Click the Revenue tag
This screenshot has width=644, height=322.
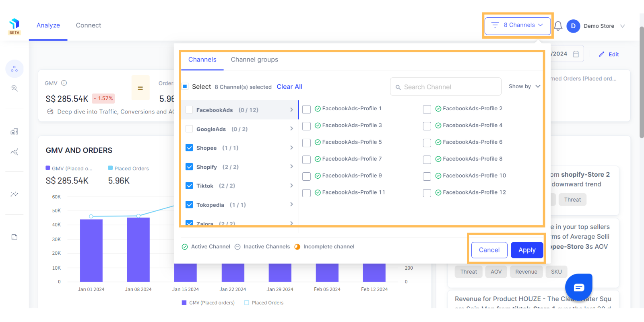point(526,272)
